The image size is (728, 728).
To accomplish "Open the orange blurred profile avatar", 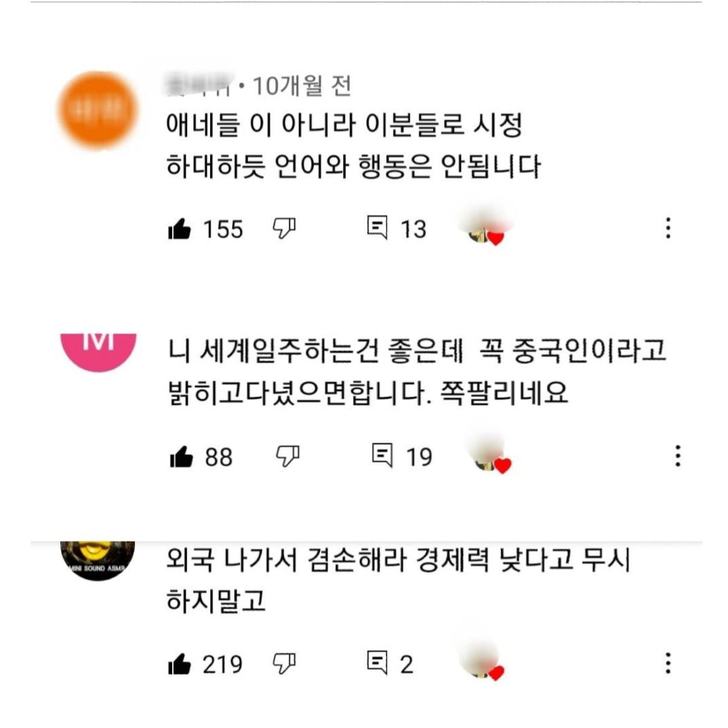I will 98,110.
